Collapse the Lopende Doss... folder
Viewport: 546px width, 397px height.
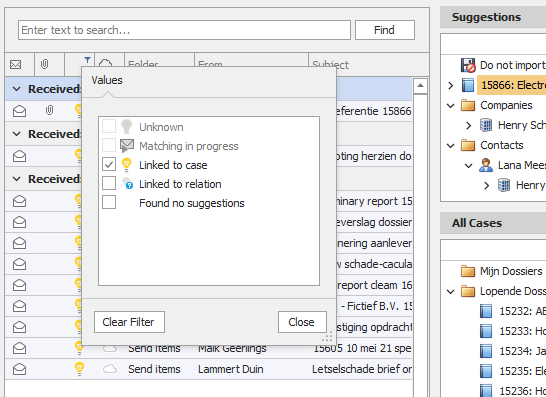click(451, 291)
